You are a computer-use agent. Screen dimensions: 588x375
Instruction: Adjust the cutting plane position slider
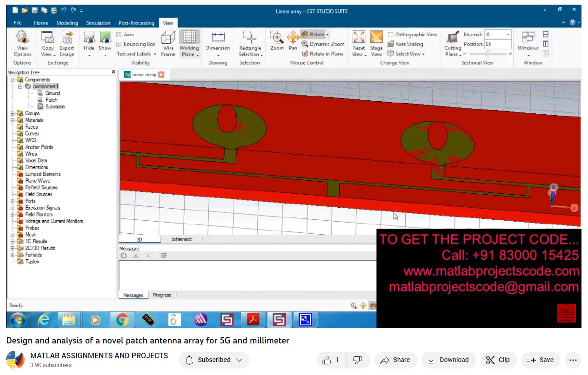(x=488, y=54)
